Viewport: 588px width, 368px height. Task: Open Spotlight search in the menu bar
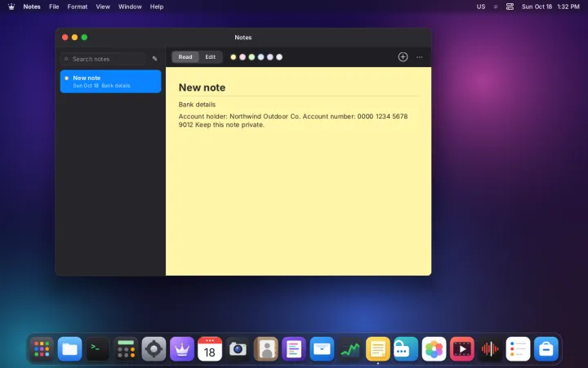pos(496,7)
